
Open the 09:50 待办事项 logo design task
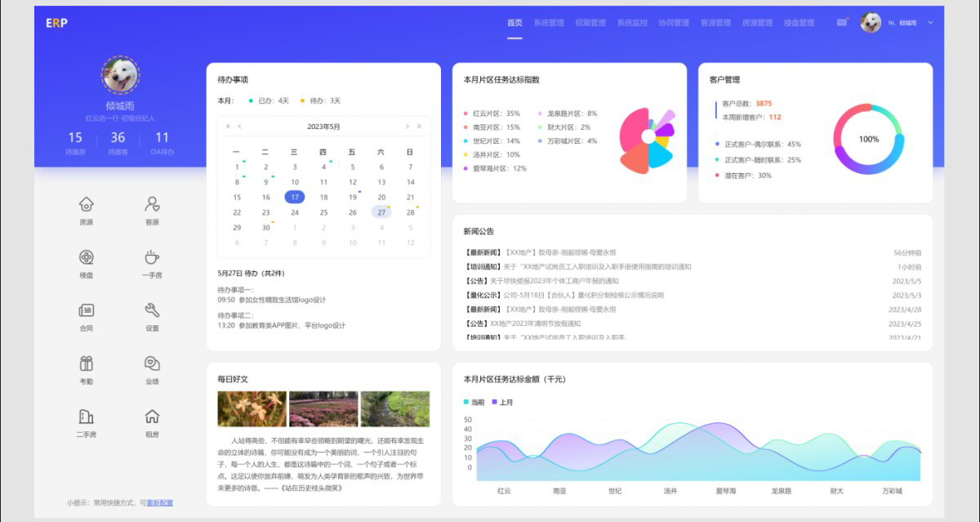272,300
